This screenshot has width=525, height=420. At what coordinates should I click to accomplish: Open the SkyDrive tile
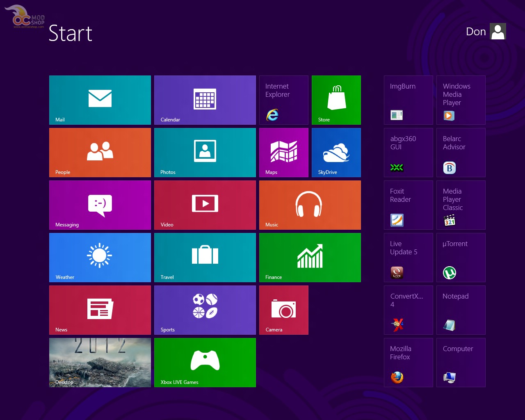point(336,153)
